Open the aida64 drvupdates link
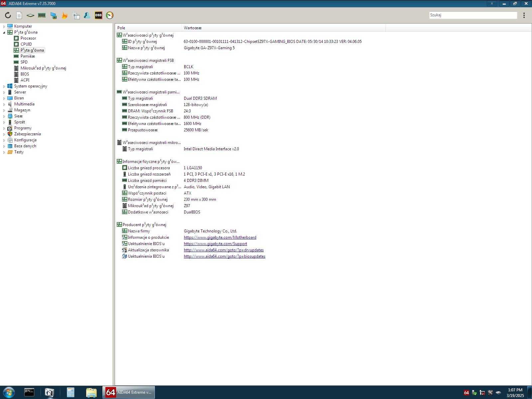532x399 pixels. coord(223,250)
